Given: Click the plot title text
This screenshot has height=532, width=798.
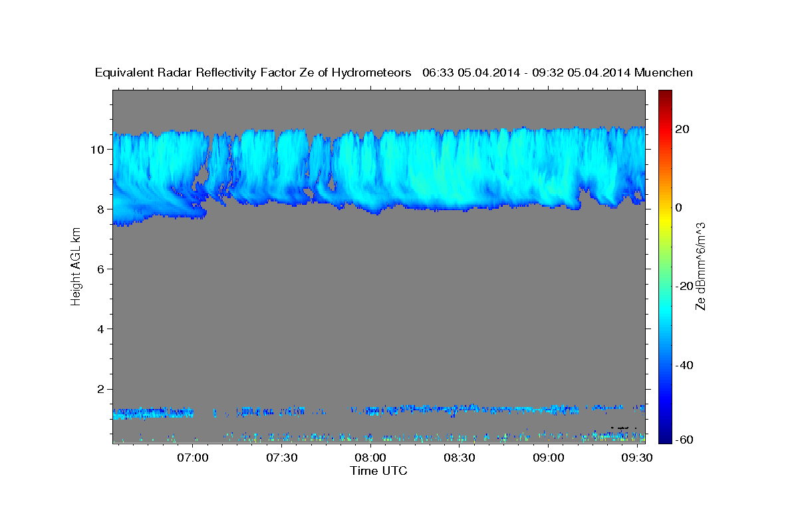Looking at the screenshot, I should pyautogui.click(x=394, y=73).
